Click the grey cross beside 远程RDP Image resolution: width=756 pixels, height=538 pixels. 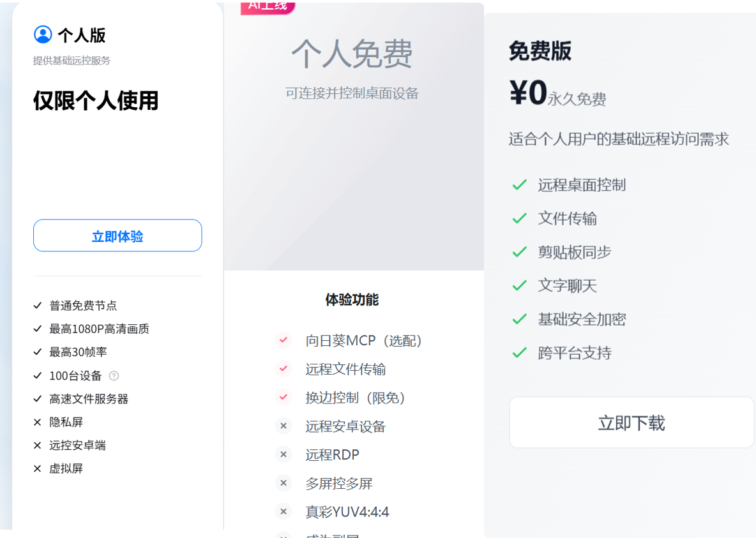click(283, 454)
